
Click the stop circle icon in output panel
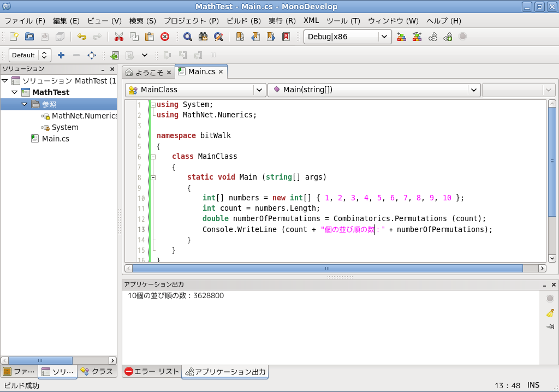(x=550, y=299)
